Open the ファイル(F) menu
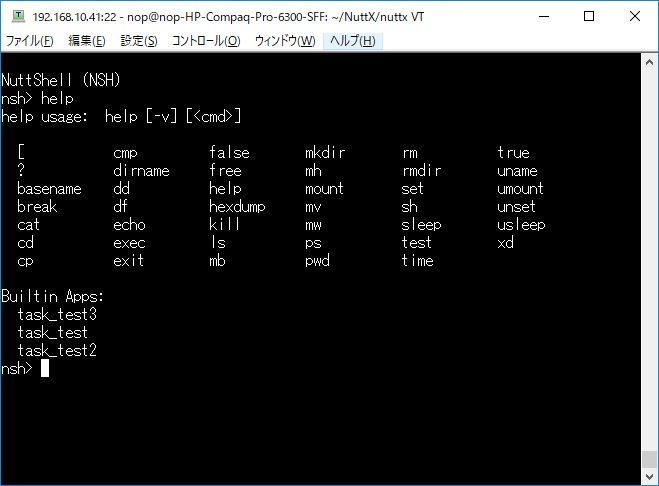659x486 pixels. click(x=29, y=41)
